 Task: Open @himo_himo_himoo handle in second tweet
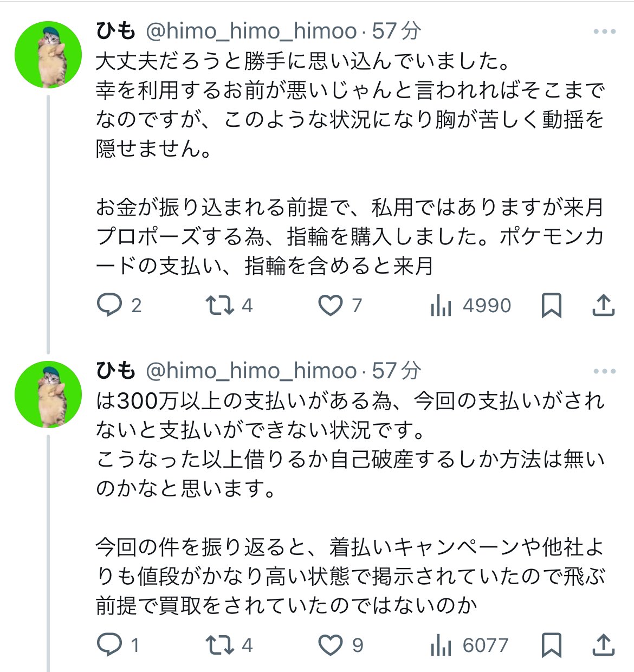pyautogui.click(x=251, y=371)
